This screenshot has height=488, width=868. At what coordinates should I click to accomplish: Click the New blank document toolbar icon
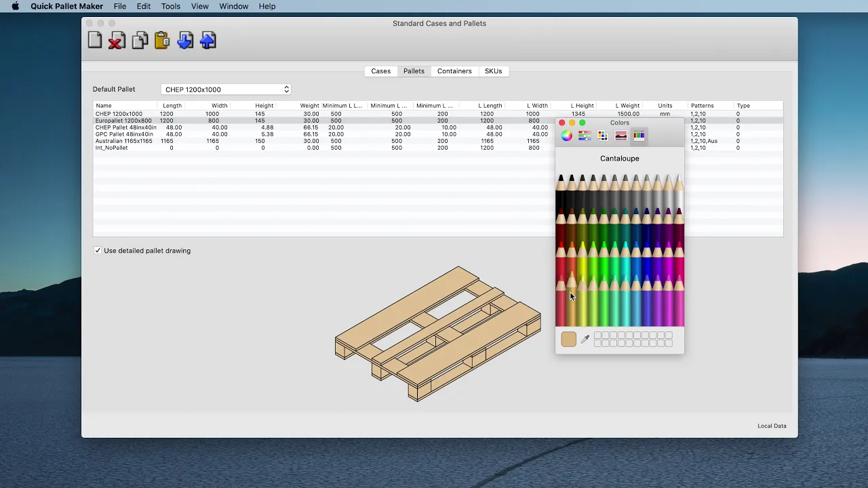point(95,41)
